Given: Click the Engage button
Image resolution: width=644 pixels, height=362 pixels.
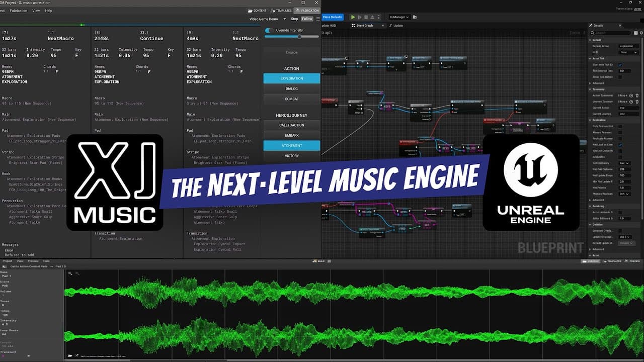Looking at the screenshot, I should click(x=292, y=52).
